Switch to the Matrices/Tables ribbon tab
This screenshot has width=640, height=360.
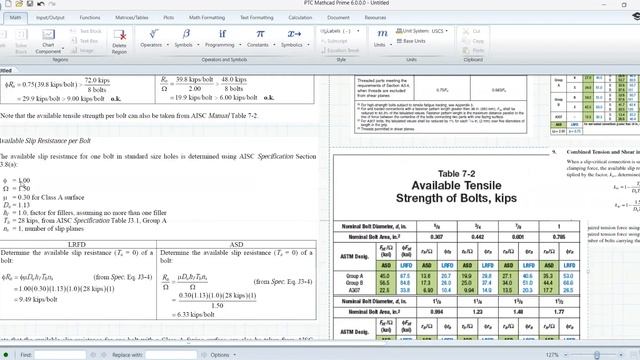click(x=132, y=18)
